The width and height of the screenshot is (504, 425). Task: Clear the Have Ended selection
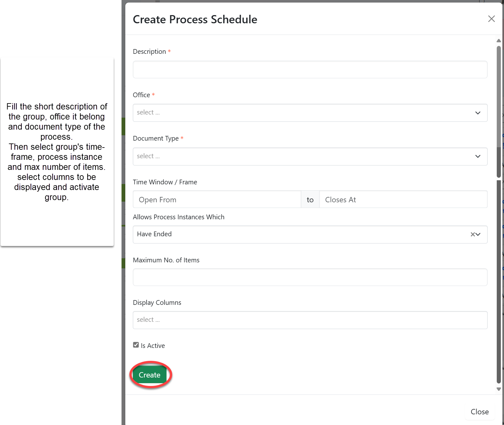click(x=473, y=234)
